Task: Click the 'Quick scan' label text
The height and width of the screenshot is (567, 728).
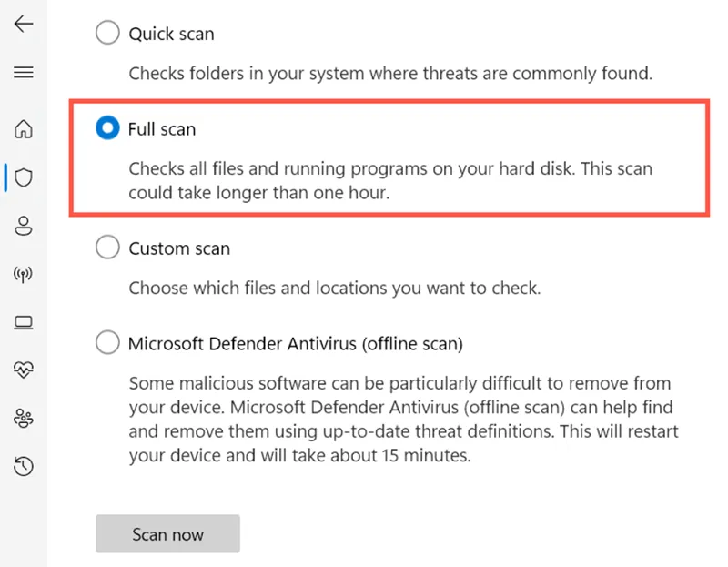Action: 171,34
